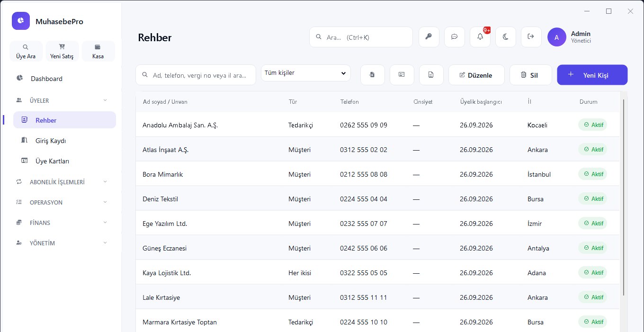Show notifications via the bell icon
Viewport: 644px width, 332px height.
pyautogui.click(x=480, y=37)
